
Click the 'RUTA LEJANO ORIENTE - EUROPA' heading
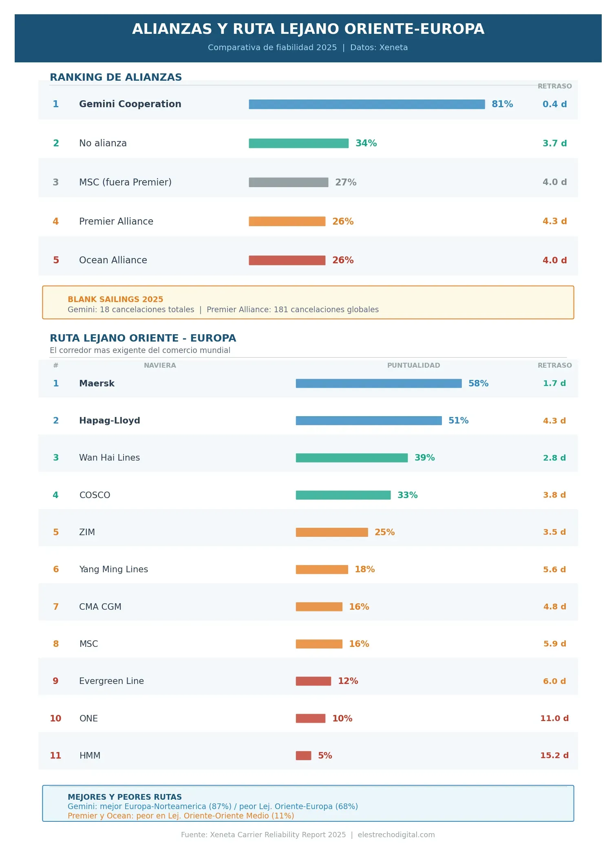[x=143, y=338]
